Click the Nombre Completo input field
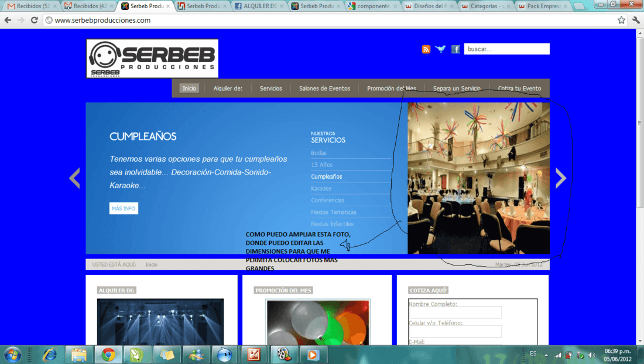Viewport: 644px width, 364px height. [455, 312]
